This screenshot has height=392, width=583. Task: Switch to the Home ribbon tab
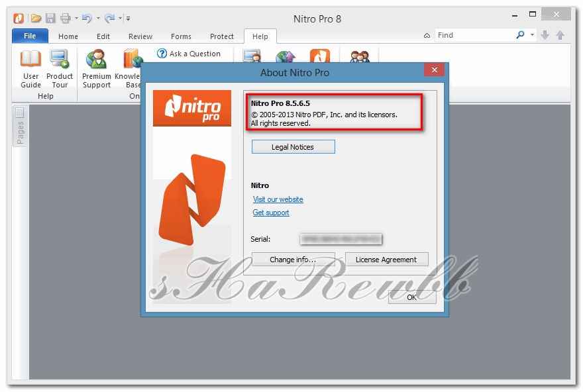(68, 36)
